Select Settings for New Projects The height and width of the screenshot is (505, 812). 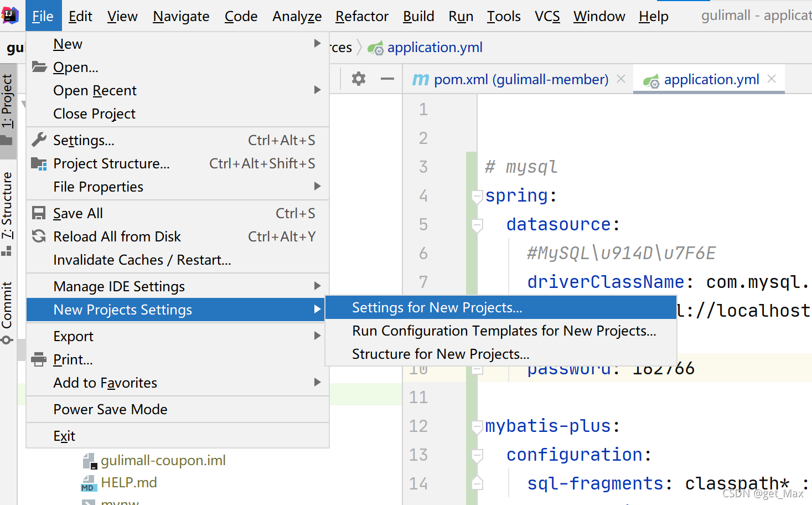437,307
